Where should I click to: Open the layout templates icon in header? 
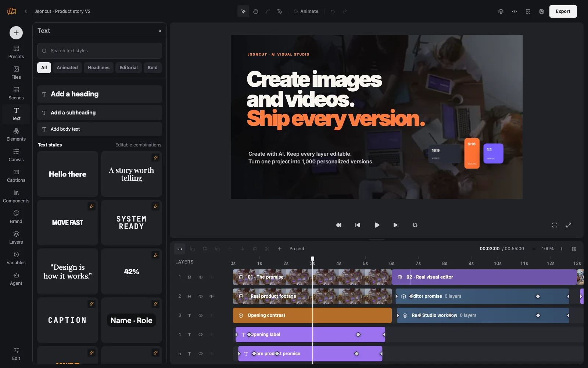click(528, 11)
